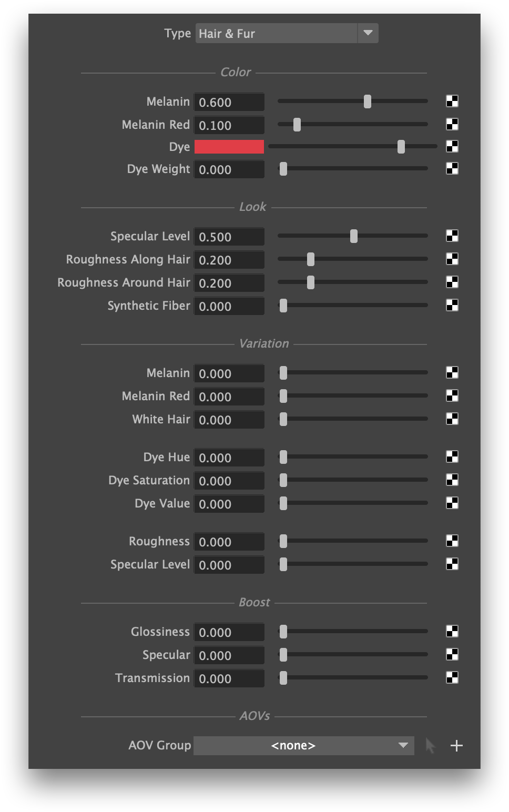Click the Dye Saturation value field
The image size is (509, 812).
(x=229, y=481)
